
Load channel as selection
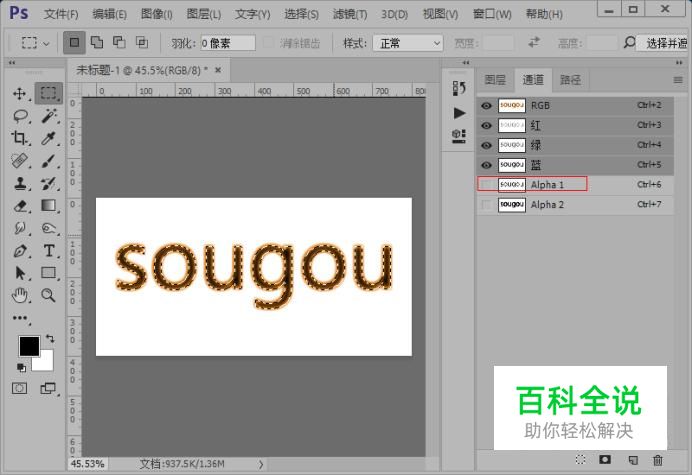tap(580, 460)
